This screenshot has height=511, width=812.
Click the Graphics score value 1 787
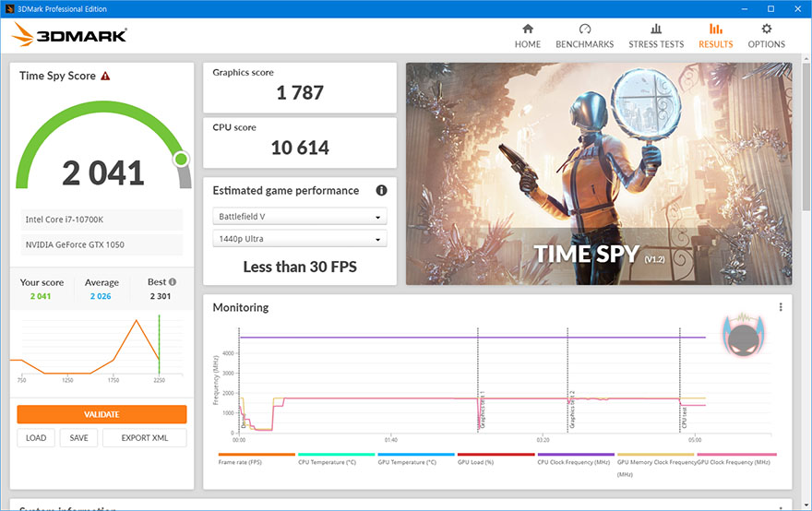click(x=300, y=92)
